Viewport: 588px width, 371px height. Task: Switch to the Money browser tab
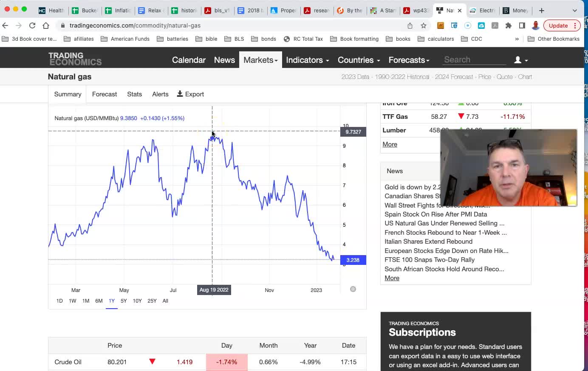516,10
